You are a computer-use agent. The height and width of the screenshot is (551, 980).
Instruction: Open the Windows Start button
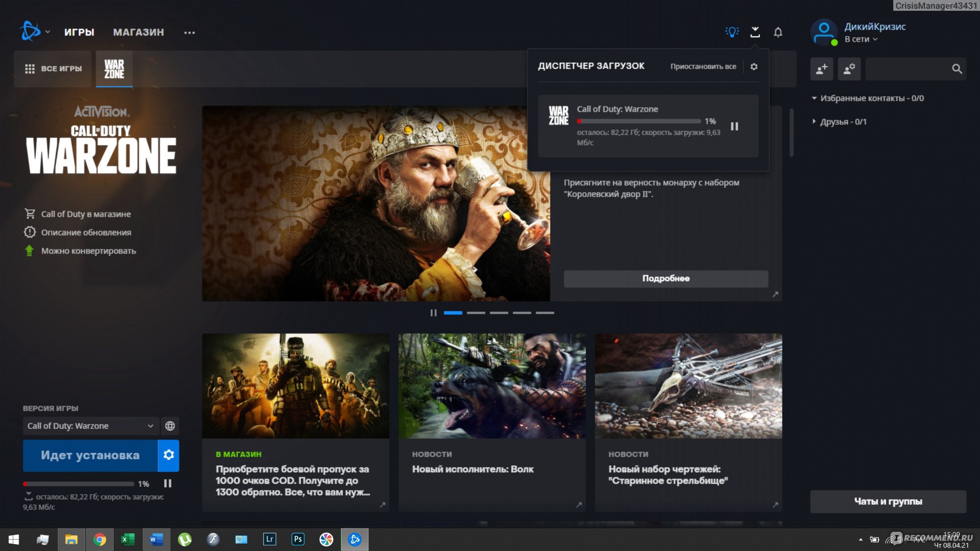click(x=14, y=539)
